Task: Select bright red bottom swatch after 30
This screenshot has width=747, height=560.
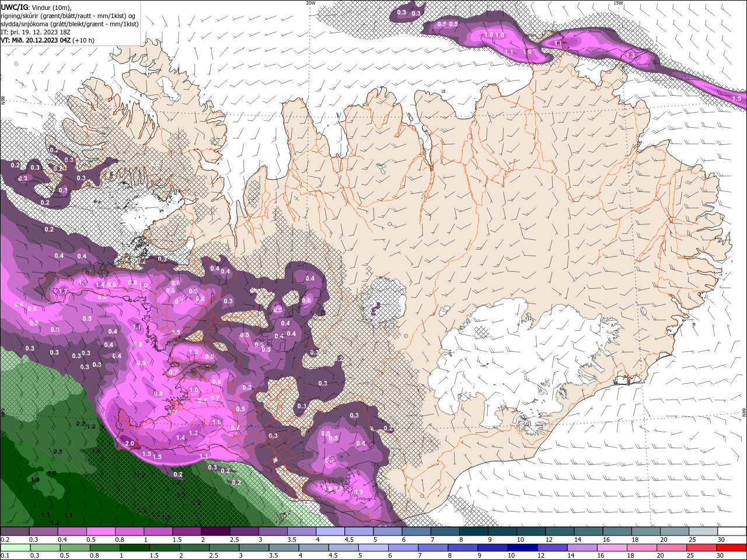Action: coord(731,548)
